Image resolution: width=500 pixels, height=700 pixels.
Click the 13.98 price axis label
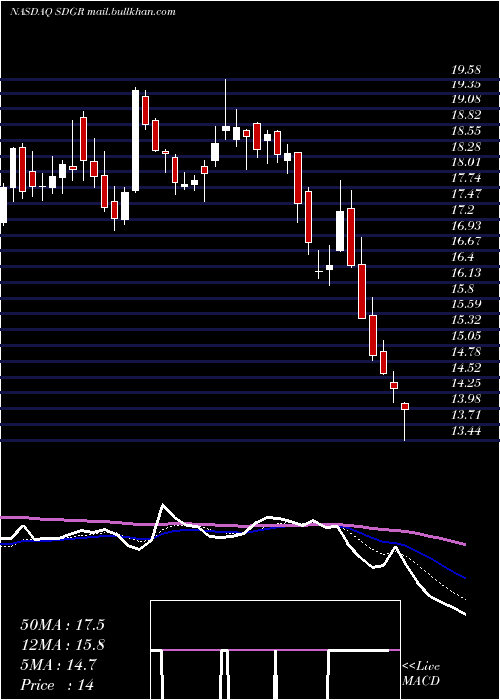click(465, 399)
